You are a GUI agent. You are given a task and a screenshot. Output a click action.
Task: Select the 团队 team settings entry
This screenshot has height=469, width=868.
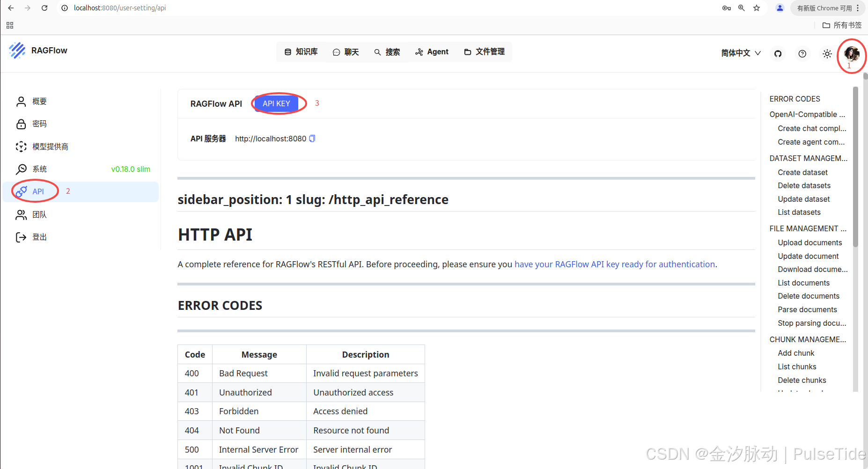click(39, 214)
